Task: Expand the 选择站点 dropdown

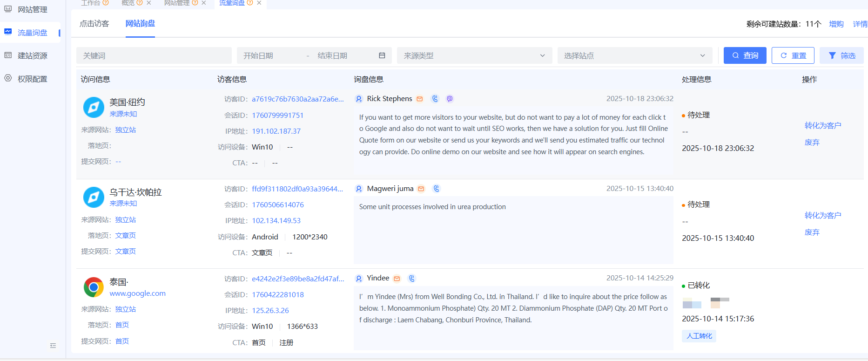Action: (x=634, y=55)
